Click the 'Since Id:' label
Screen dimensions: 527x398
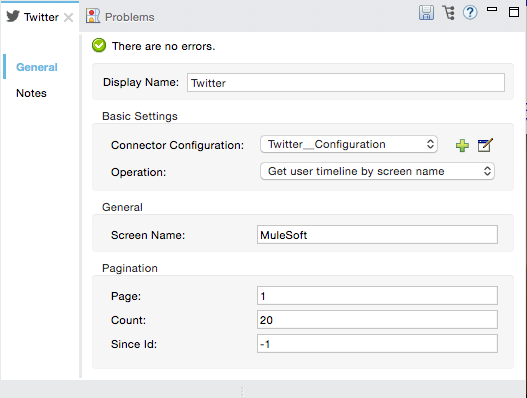[x=134, y=344]
